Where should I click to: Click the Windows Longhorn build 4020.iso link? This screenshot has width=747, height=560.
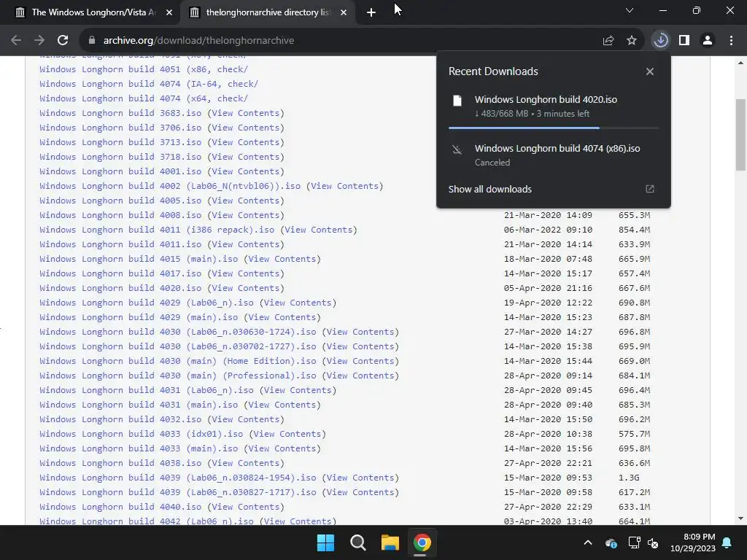[x=120, y=288]
